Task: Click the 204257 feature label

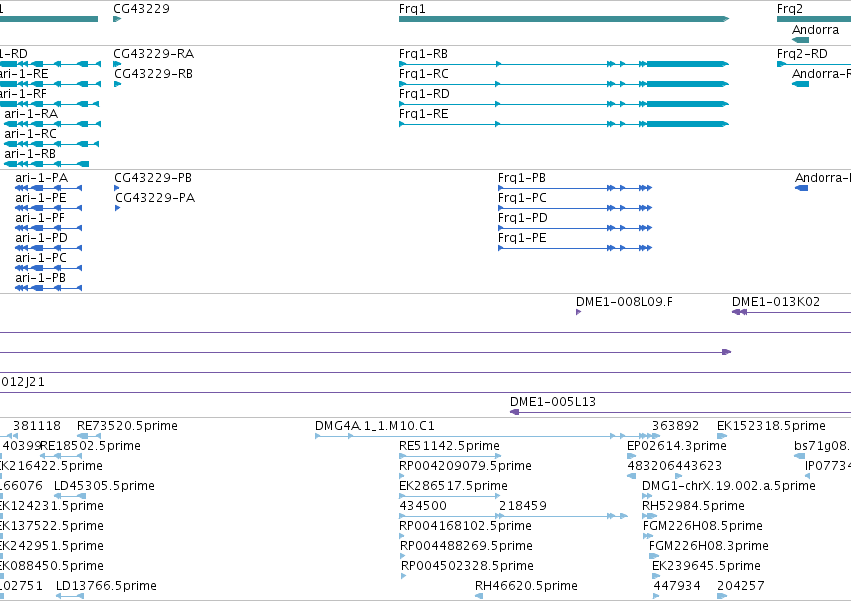Action: click(x=741, y=586)
